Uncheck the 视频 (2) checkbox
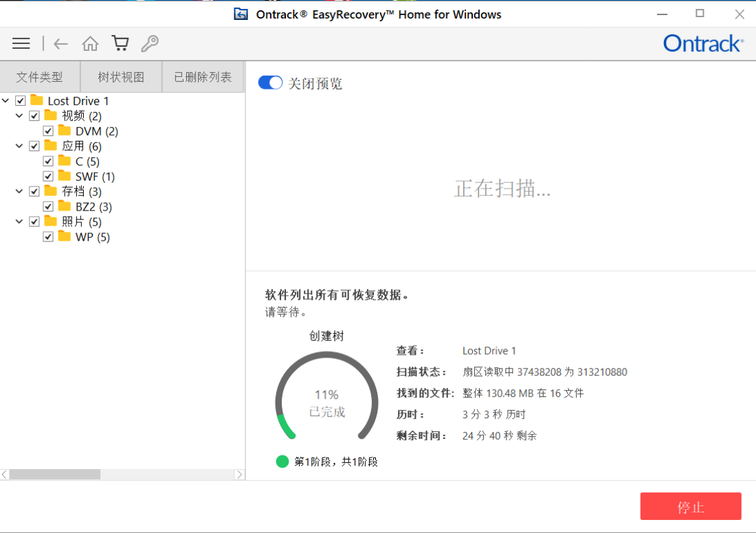The height and width of the screenshot is (533, 756). pos(34,116)
